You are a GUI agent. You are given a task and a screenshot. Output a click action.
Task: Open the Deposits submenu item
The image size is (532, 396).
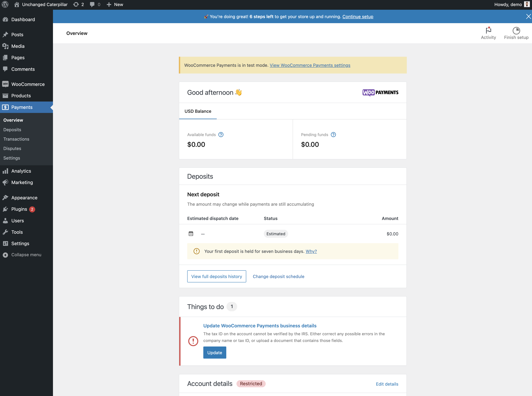coord(12,129)
